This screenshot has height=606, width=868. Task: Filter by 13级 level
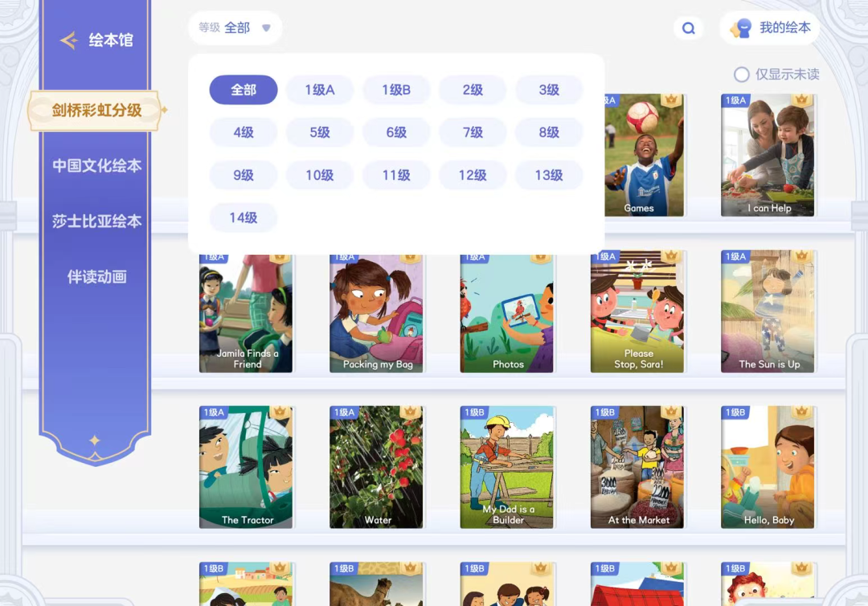click(x=549, y=175)
